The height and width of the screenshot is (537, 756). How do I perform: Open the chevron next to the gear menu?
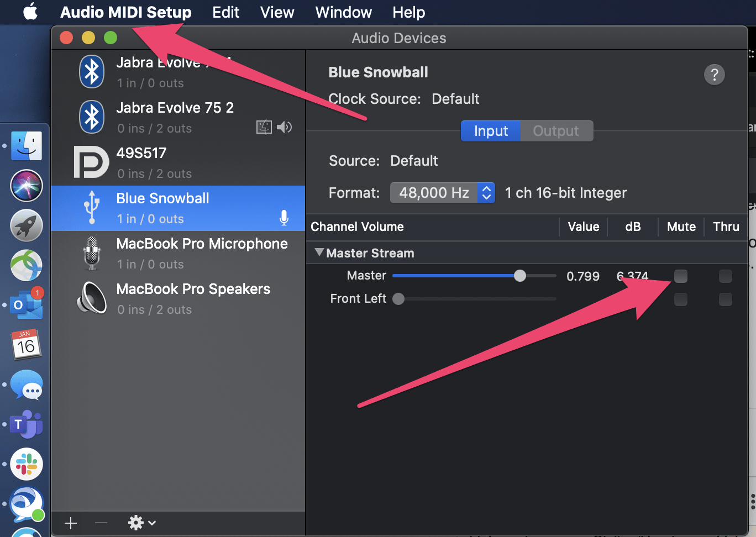151,523
